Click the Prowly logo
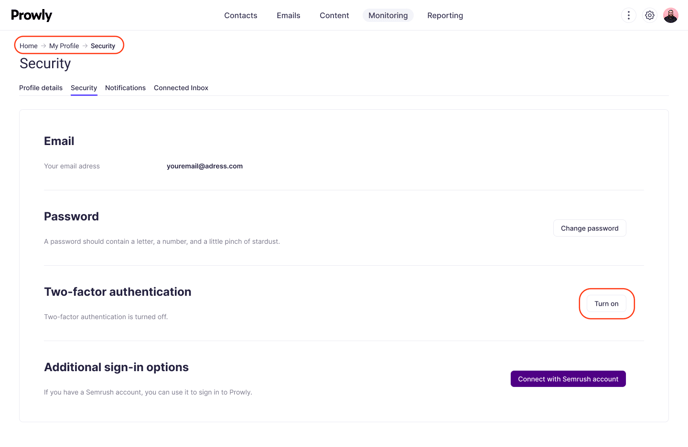Viewport: 688px width, 447px height. coord(32,15)
